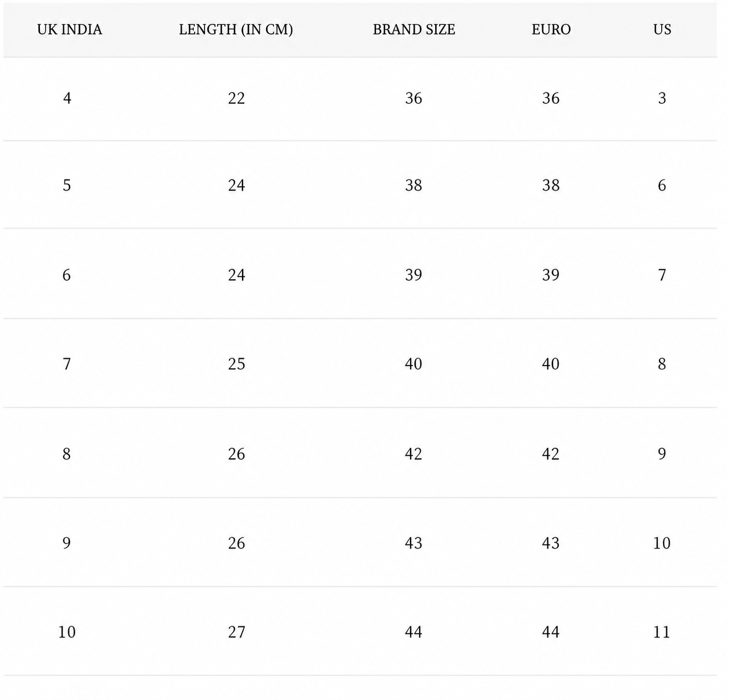Select length value 27 cell
The height and width of the screenshot is (700, 729).
[x=236, y=632]
